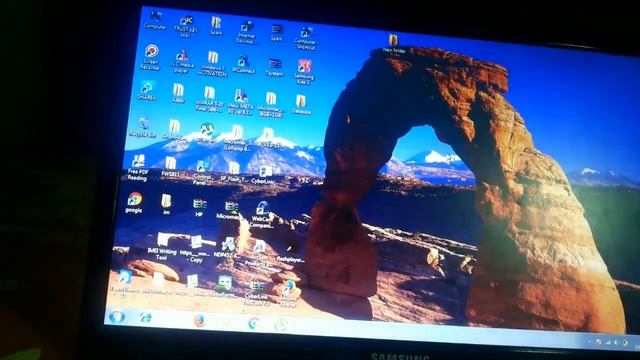Open the folder labeled im
Image resolution: width=640 pixels, height=360 pixels.
[166, 204]
